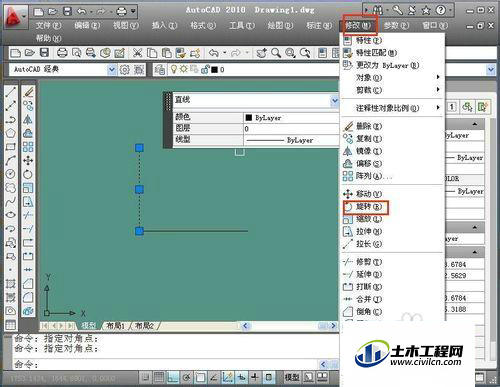Select the Fillet tool in modify toolbar
This screenshot has width=500, height=387.
pos(28,297)
